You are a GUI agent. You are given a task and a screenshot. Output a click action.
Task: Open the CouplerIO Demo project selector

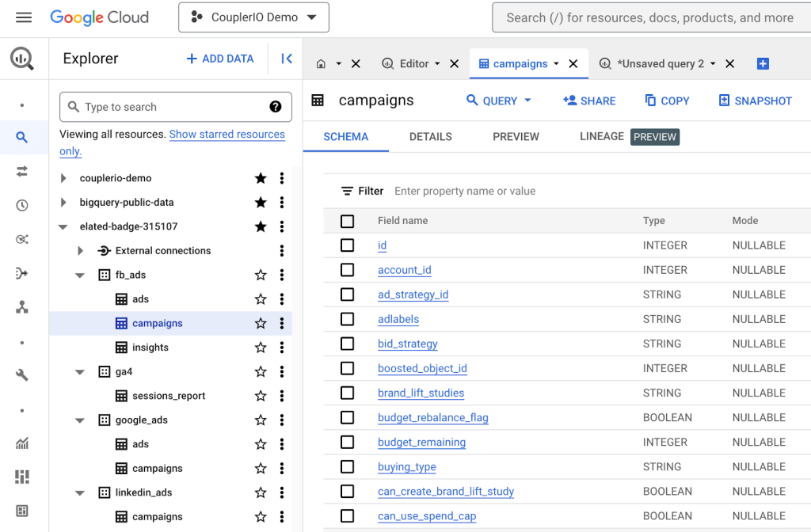253,17
